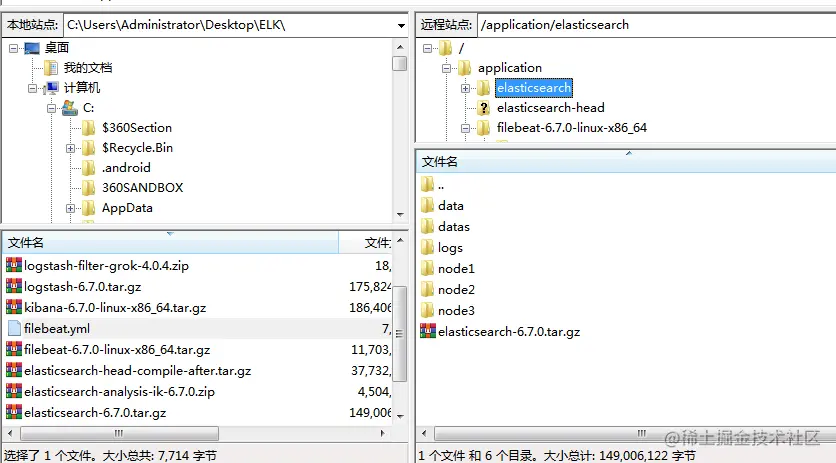Click the remote data folder icon
The width and height of the screenshot is (836, 463).
tap(427, 205)
